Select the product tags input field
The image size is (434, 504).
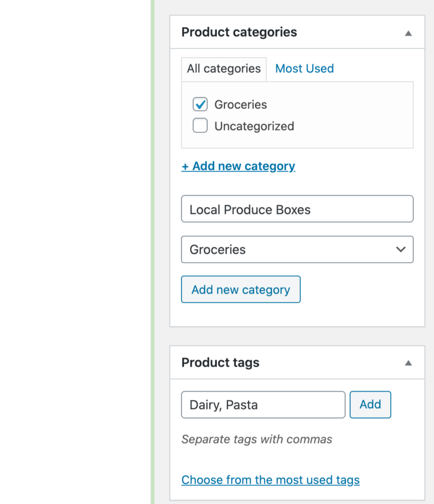263,405
